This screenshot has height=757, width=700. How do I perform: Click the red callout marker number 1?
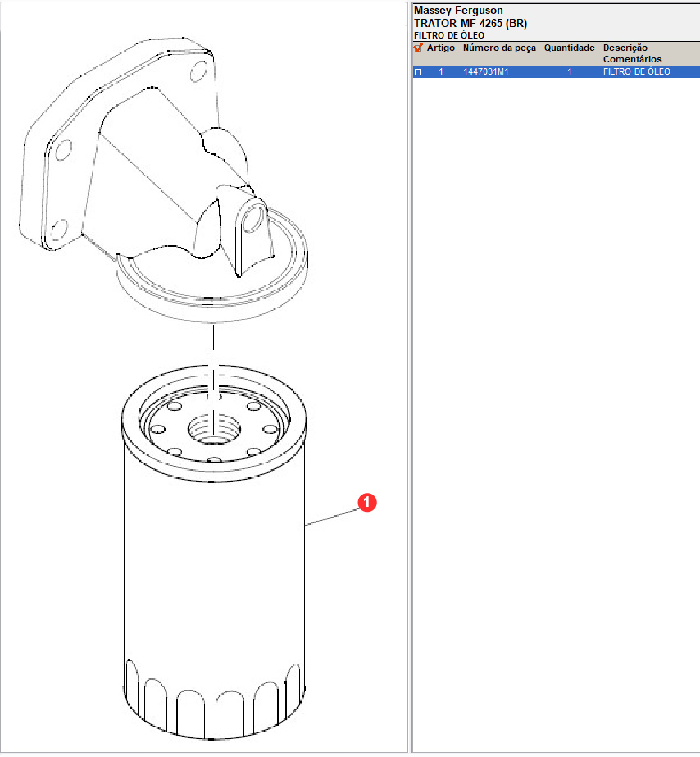pos(368,503)
